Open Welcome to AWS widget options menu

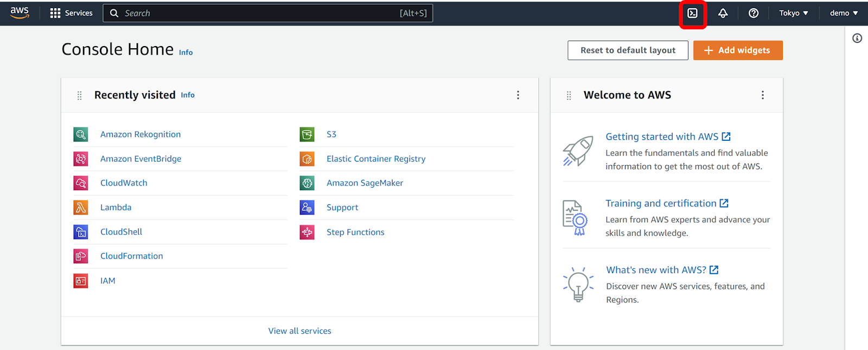tap(763, 95)
